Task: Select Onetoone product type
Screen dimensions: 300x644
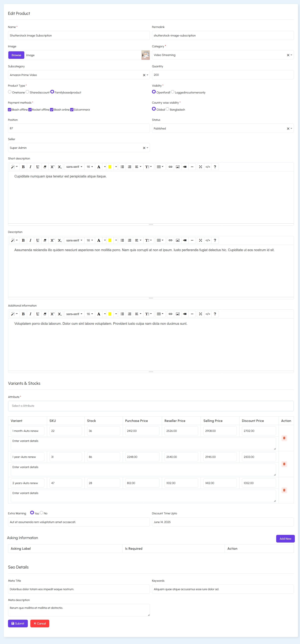Action: 10,92
